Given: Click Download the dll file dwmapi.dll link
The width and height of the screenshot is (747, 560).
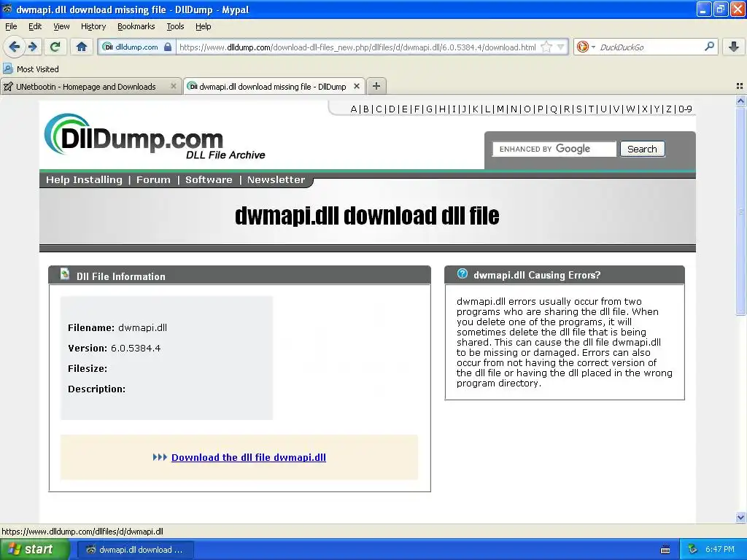Looking at the screenshot, I should (x=249, y=458).
